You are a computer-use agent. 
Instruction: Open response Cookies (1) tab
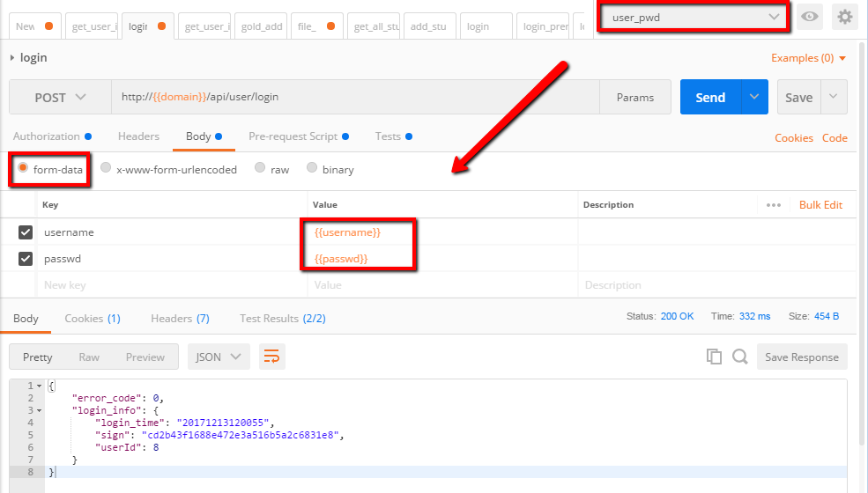coord(93,318)
